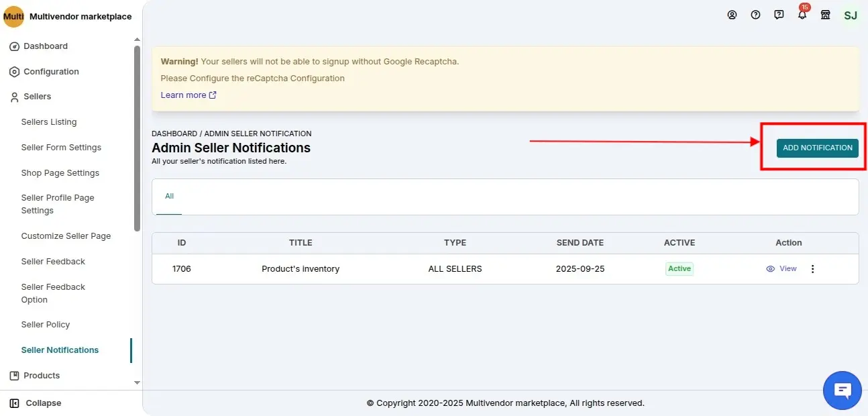The image size is (868, 416).
Task: Toggle the Active status badge for notification 1706
Action: click(679, 268)
